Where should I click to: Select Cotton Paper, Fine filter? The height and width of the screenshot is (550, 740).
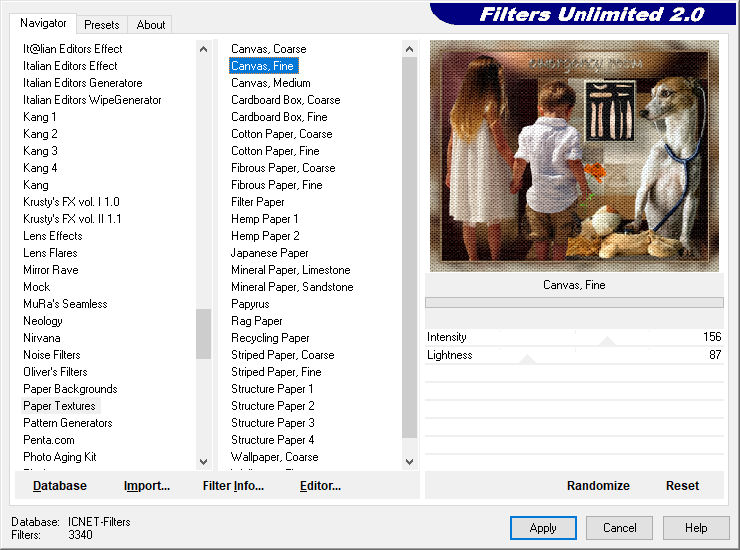275,151
